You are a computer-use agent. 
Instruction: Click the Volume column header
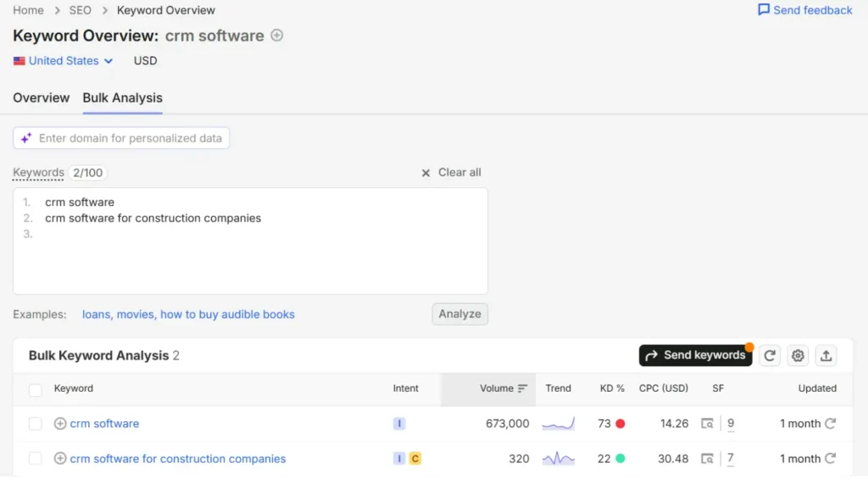[x=488, y=388]
